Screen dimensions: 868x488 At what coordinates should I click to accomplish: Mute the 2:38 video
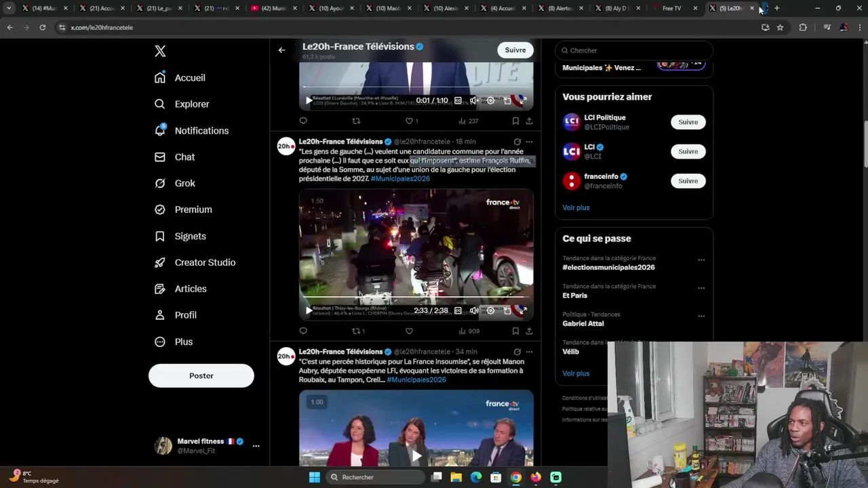pos(474,310)
